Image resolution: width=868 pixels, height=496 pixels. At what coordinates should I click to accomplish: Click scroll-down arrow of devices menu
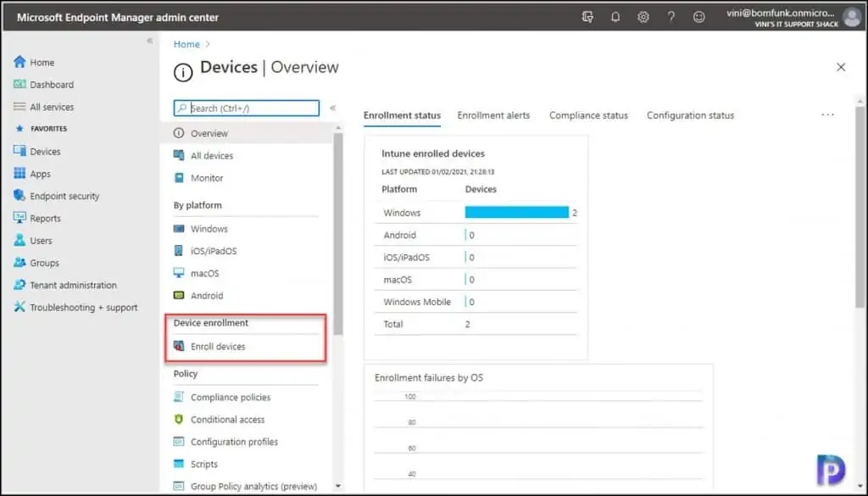click(x=338, y=486)
